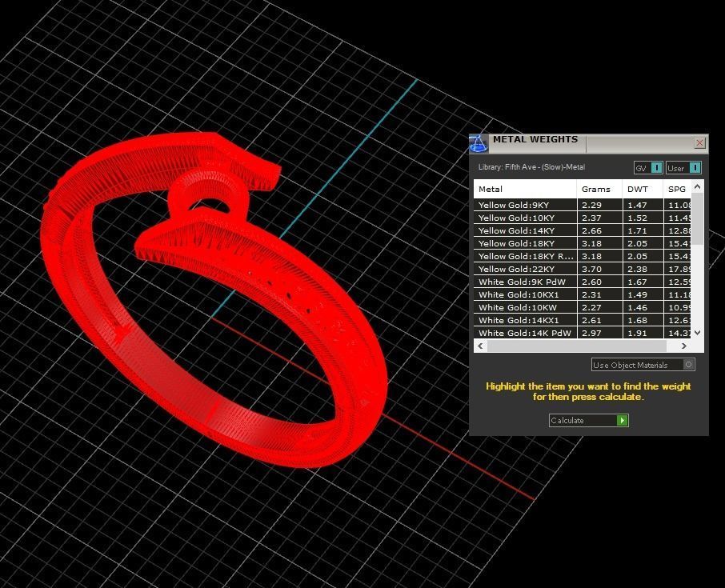Click the 1.47 DWT value
This screenshot has width=725, height=588.
(x=637, y=206)
